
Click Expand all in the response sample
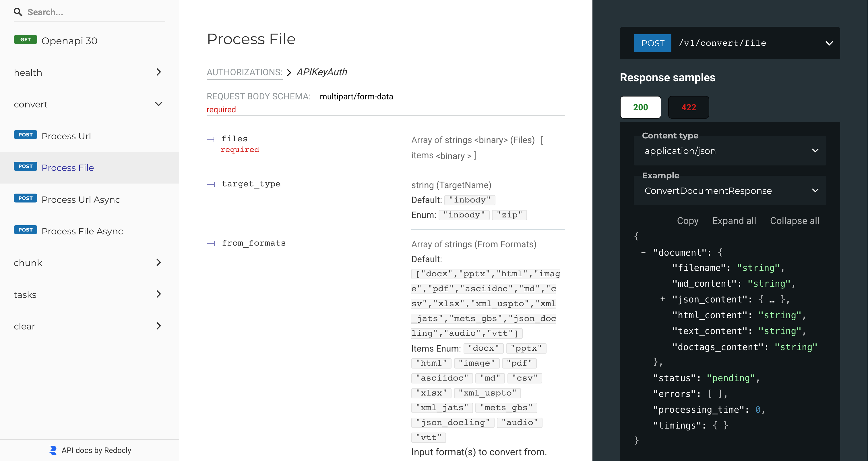[734, 221]
